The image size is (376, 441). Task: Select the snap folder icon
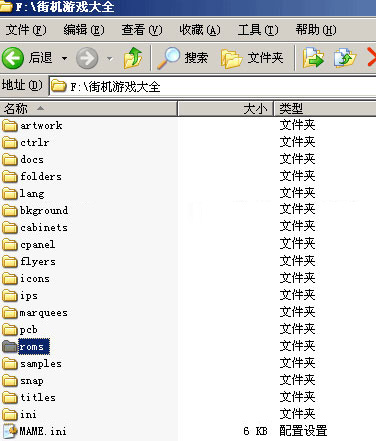coord(10,381)
